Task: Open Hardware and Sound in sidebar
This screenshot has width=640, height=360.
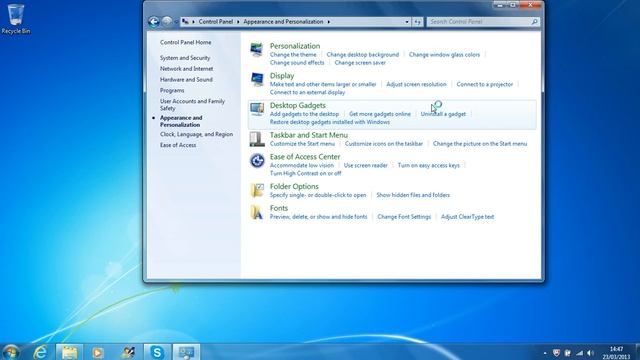Action: [x=186, y=80]
